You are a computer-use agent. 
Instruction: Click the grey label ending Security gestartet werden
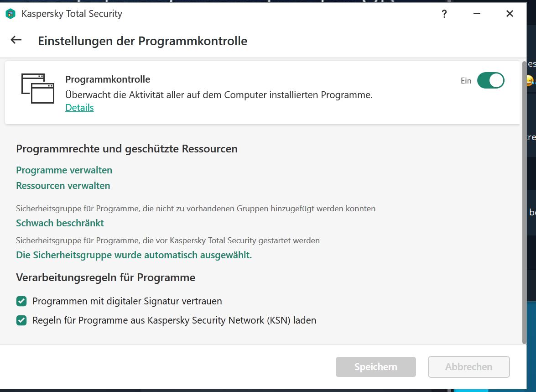click(168, 240)
